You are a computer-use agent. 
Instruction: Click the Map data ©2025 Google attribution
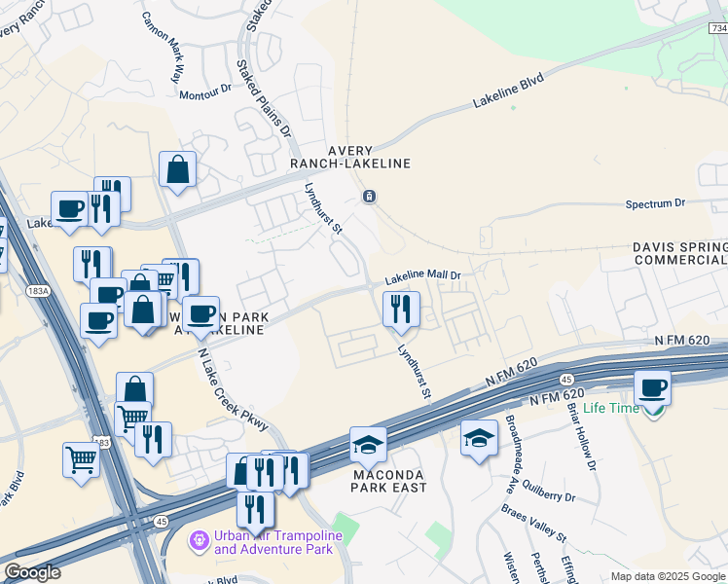[668, 577]
